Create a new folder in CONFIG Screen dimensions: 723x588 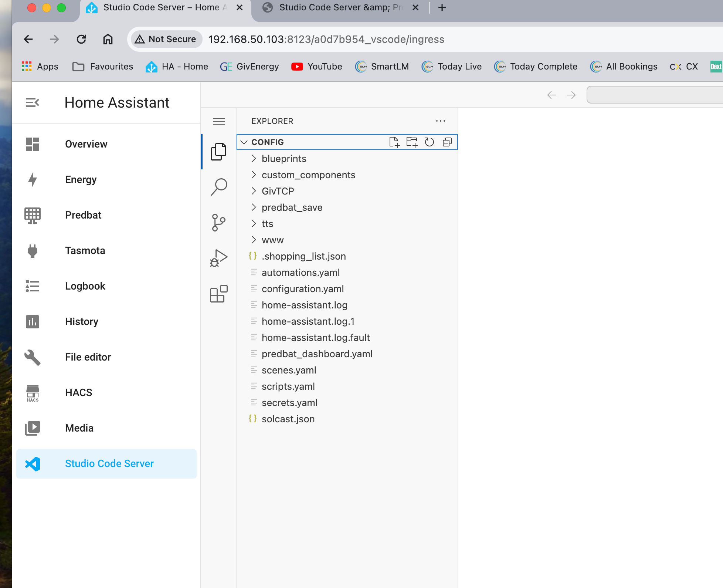(x=412, y=142)
